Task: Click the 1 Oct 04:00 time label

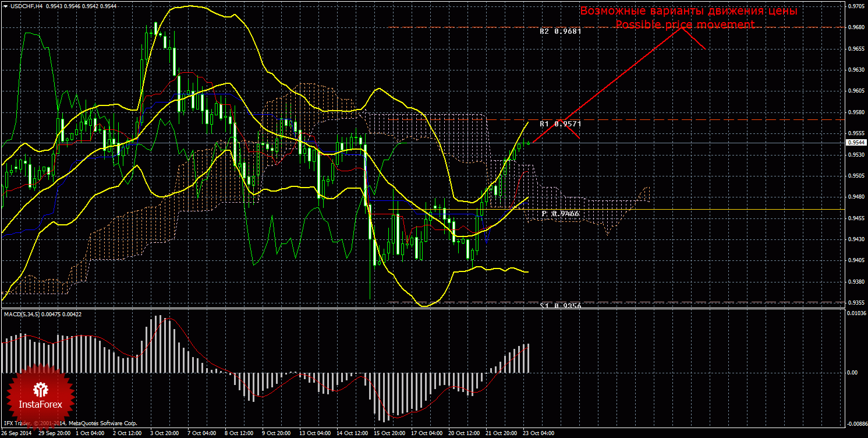Action: (90, 433)
